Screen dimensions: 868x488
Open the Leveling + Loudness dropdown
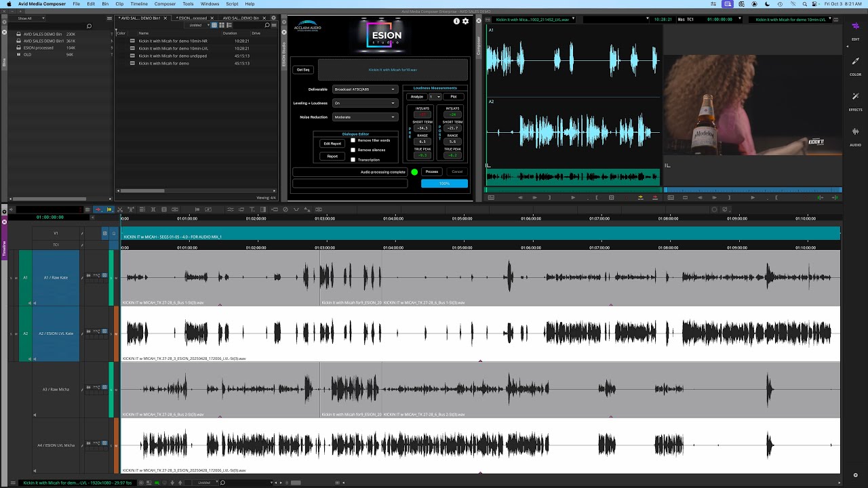[x=365, y=103]
